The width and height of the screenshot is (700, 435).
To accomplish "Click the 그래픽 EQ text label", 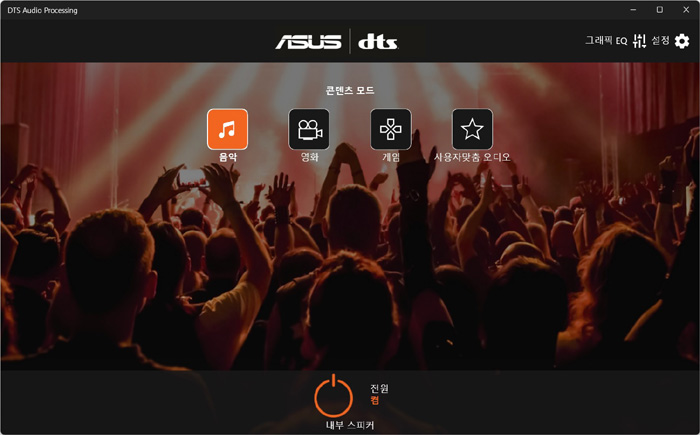I will [x=606, y=41].
